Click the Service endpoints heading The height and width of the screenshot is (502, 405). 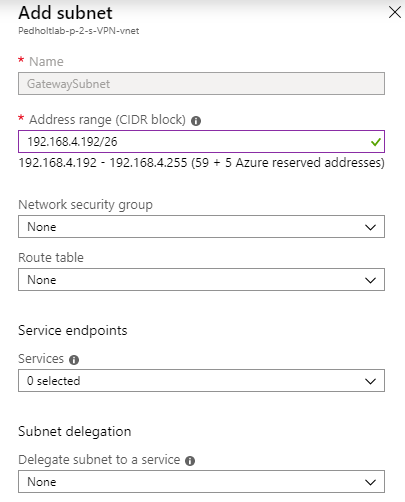click(73, 330)
